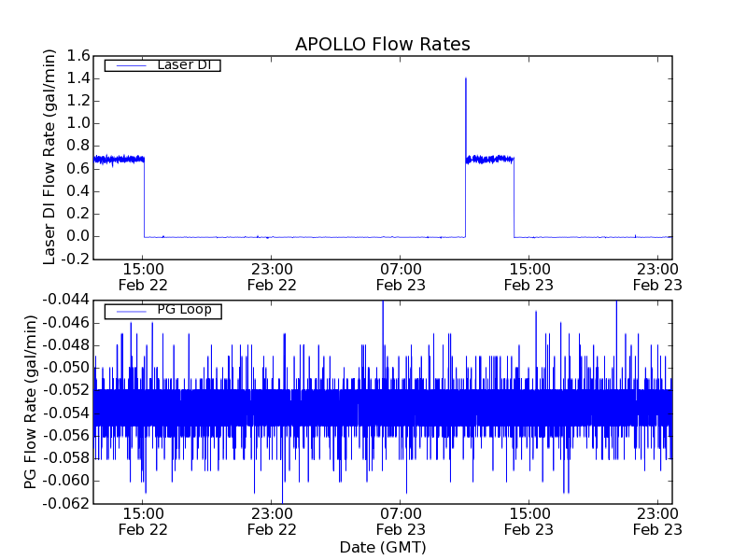The width and height of the screenshot is (747, 560).
Task: Click the -0.048 tick on the PG axis
Action: [x=66, y=345]
